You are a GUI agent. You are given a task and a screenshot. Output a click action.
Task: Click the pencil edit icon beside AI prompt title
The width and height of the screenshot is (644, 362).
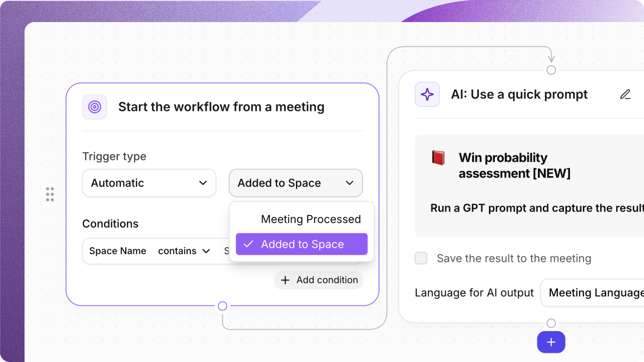pos(625,95)
